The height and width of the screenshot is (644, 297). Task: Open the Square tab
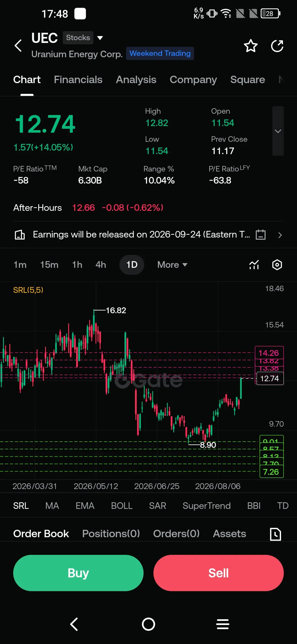pyautogui.click(x=248, y=80)
